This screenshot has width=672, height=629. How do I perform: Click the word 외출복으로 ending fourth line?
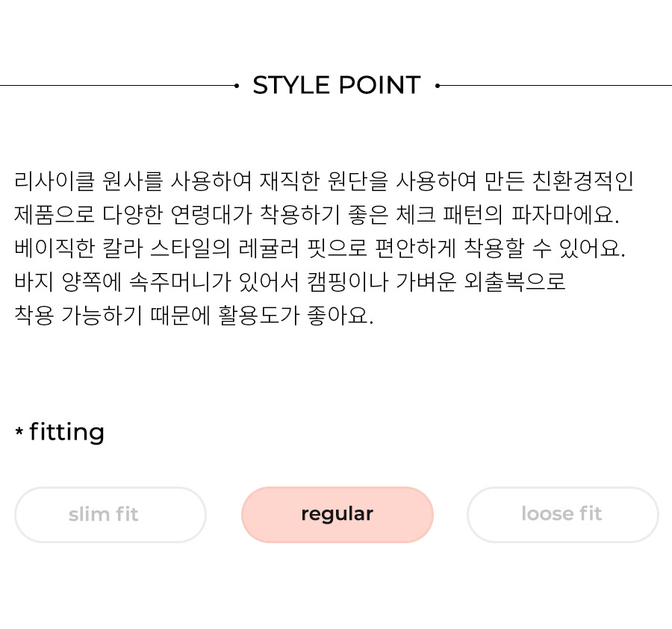pos(514,281)
